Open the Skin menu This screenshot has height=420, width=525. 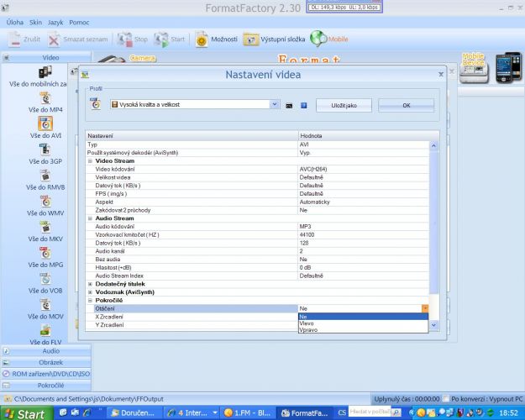[35, 23]
